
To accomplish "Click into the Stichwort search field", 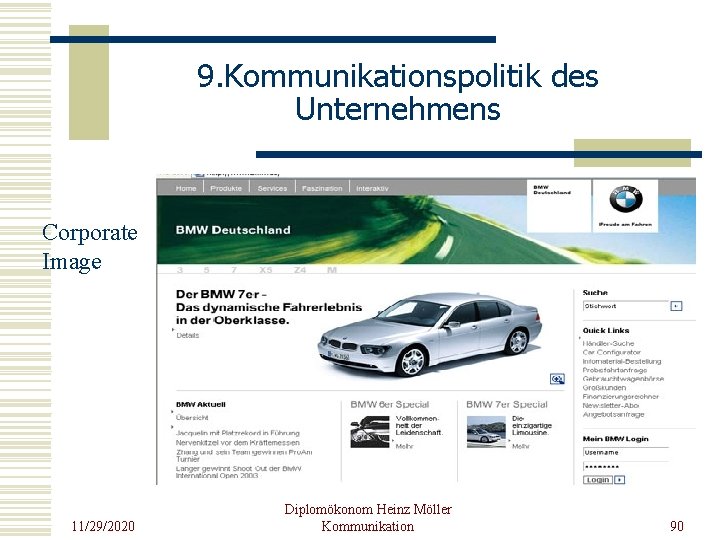I will pyautogui.click(x=626, y=306).
